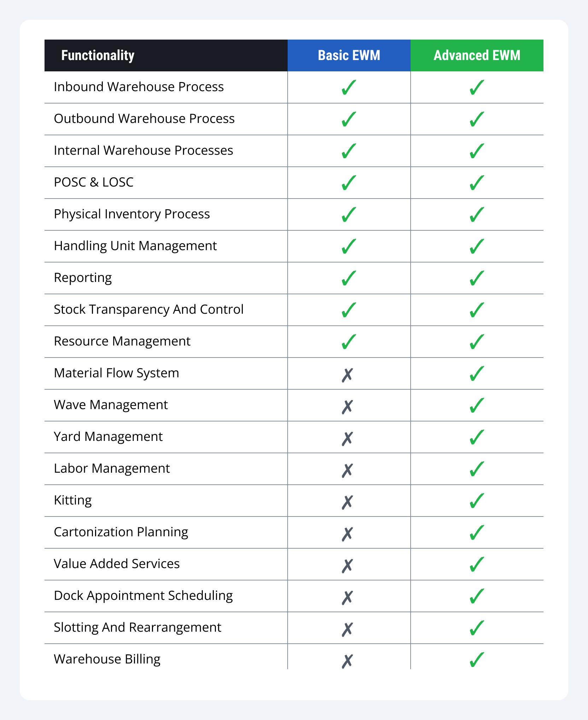Image resolution: width=588 pixels, height=720 pixels.
Task: Click the Advanced EWM checkmark for Reporting
Action: tap(477, 278)
